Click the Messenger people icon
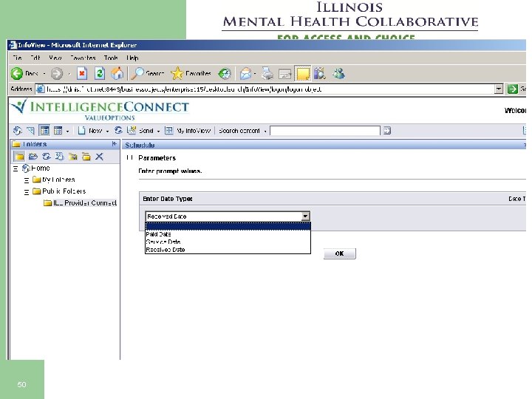The height and width of the screenshot is (399, 532). tap(338, 73)
